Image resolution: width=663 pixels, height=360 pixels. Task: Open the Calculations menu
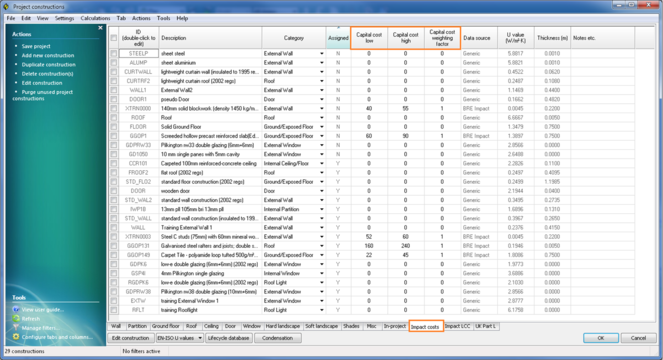pos(95,18)
